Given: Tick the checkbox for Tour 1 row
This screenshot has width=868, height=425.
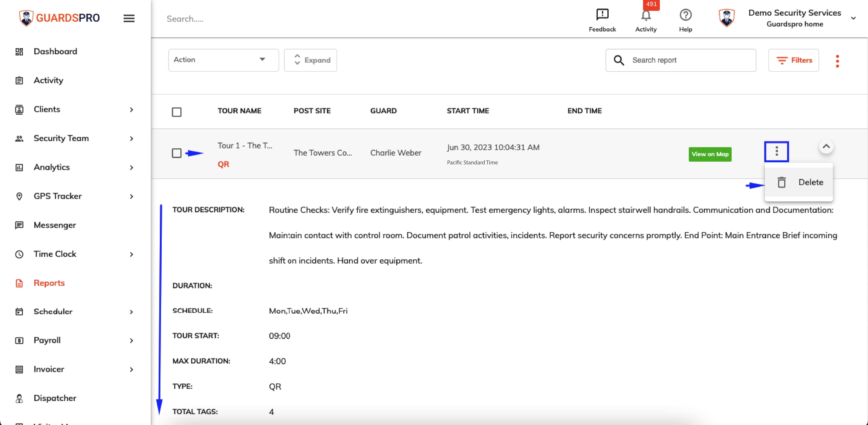Looking at the screenshot, I should (x=177, y=153).
